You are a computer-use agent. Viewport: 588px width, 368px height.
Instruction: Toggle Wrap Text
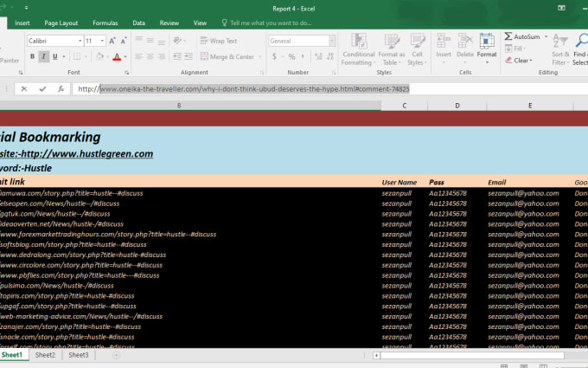click(219, 41)
